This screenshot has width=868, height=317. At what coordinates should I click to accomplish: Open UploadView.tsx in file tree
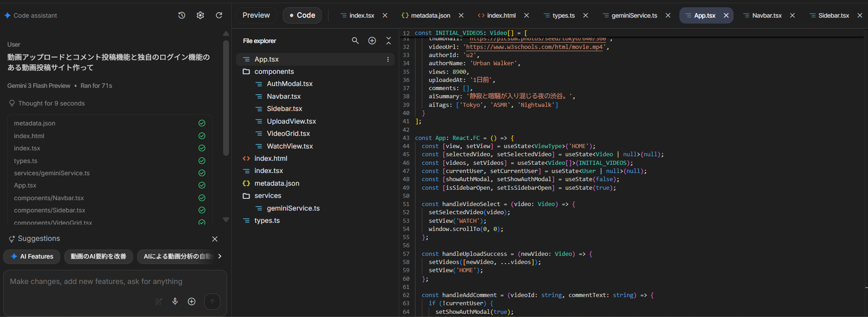click(x=291, y=121)
